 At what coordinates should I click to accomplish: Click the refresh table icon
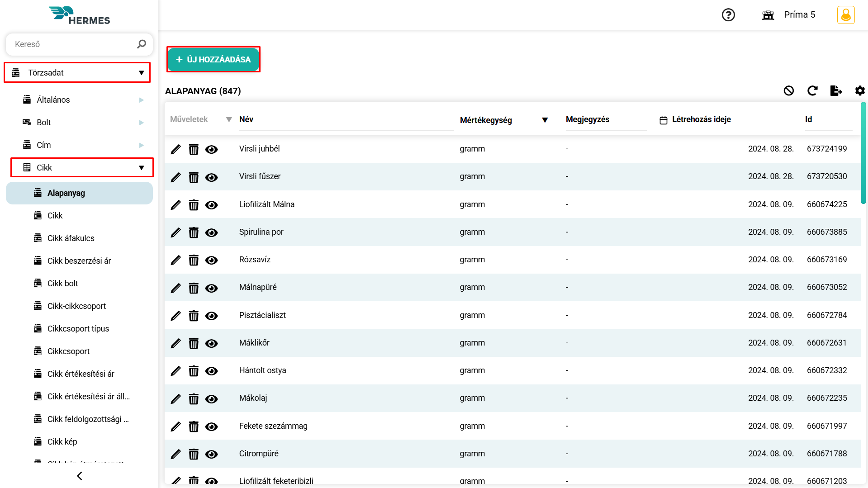point(812,91)
